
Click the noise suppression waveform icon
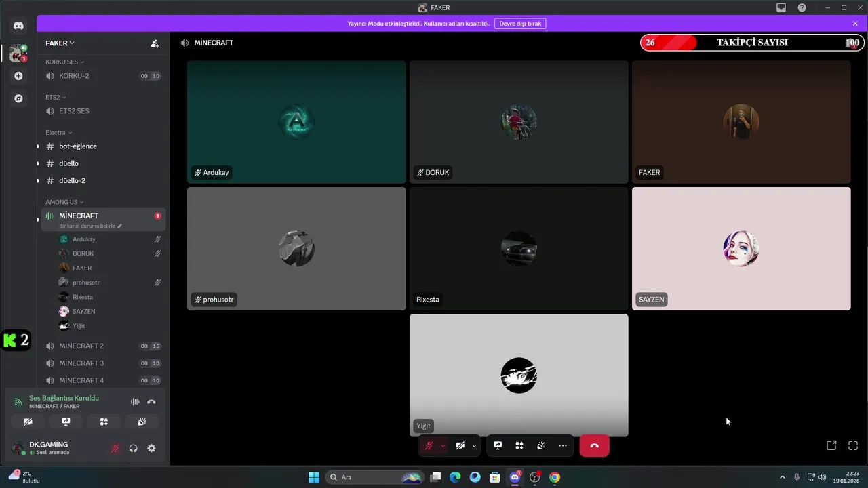point(135,402)
